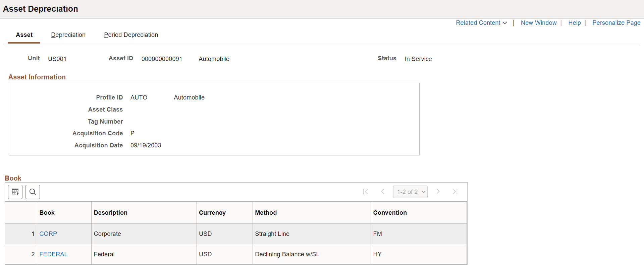Viewport: 644px width, 269px height.
Task: Jump to last page of Book grid
Action: click(x=455, y=192)
